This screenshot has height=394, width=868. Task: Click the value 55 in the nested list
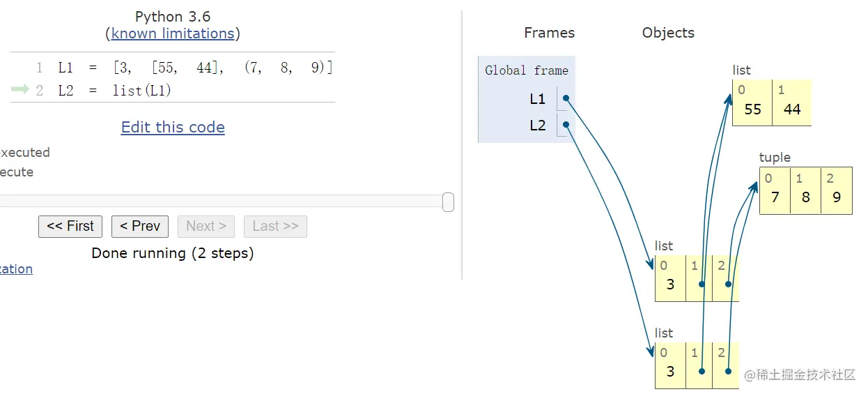752,109
